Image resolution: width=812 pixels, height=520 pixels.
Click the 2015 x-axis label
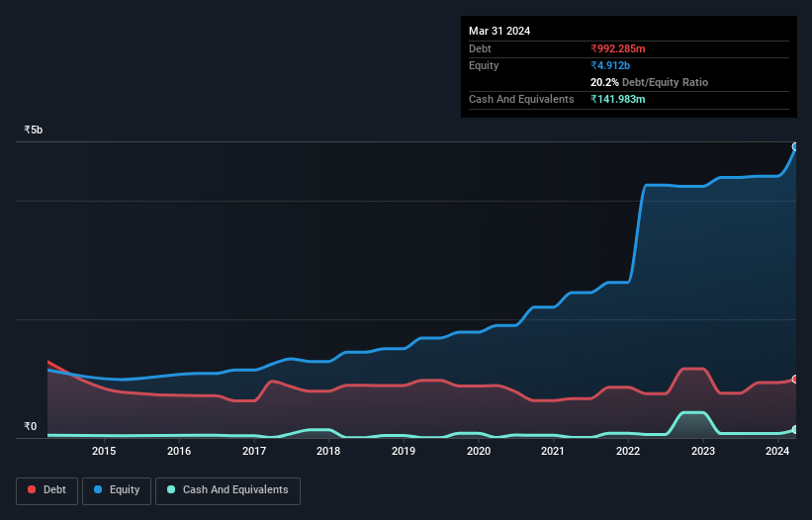[104, 451]
